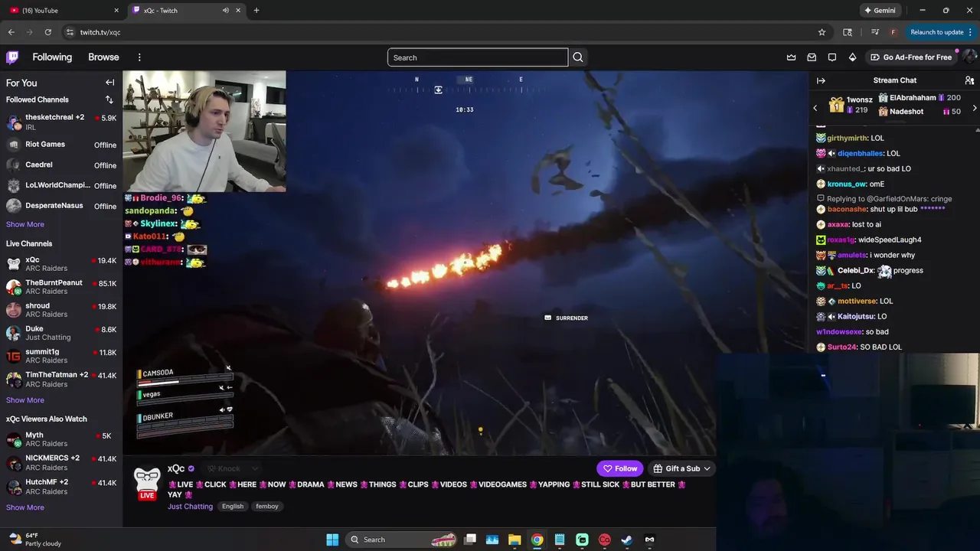Click xQc channel avatar with LIVE badge
Viewport: 980px width, 551px height.
pos(147,484)
